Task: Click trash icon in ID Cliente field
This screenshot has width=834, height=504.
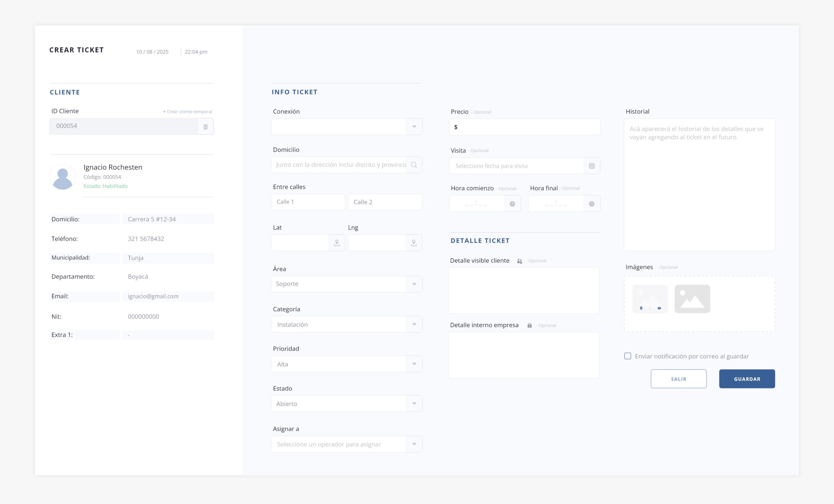Action: pos(206,127)
